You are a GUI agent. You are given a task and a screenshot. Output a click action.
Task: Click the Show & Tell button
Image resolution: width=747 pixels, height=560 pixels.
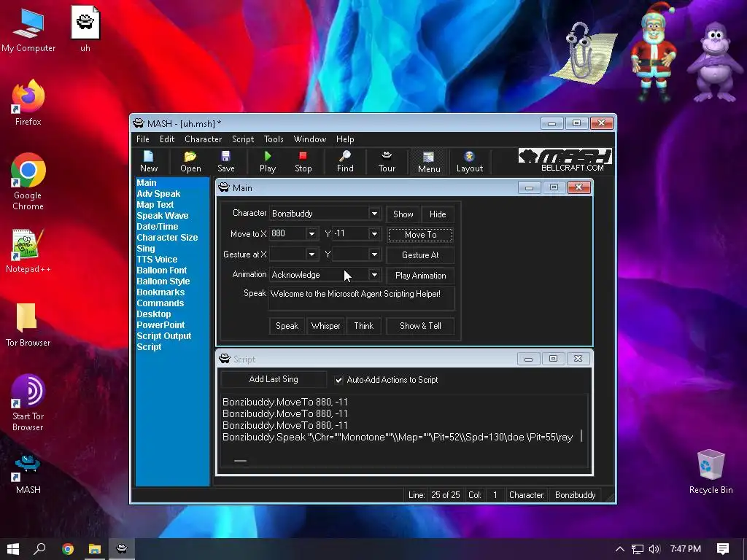pos(420,326)
